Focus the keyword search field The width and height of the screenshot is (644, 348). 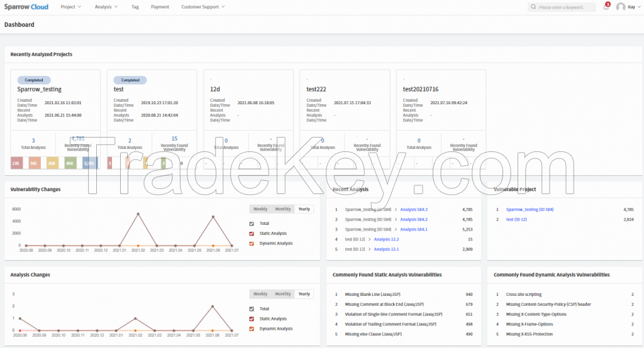click(x=562, y=7)
